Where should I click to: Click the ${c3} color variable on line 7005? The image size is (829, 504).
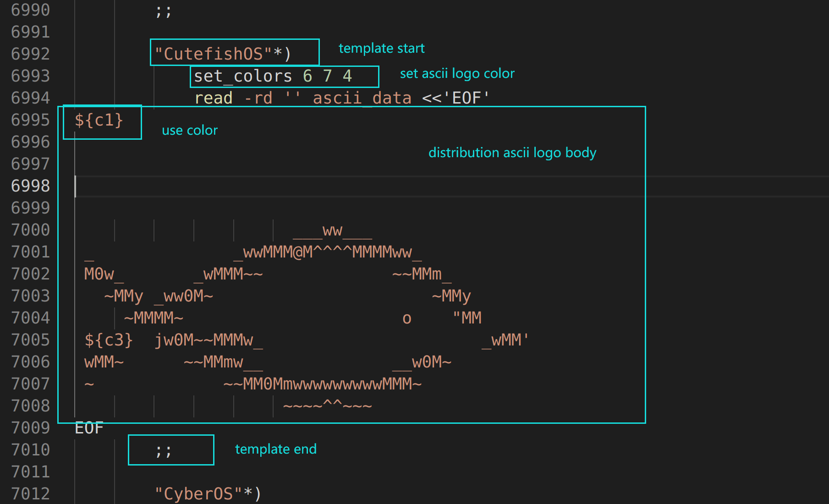pyautogui.click(x=109, y=340)
